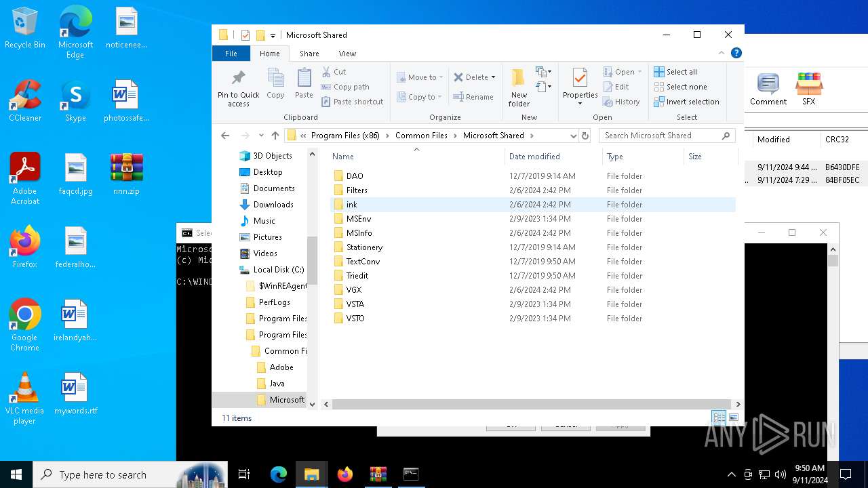This screenshot has height=488, width=868.
Task: Click Paste shortcut in ribbon
Action: click(353, 102)
